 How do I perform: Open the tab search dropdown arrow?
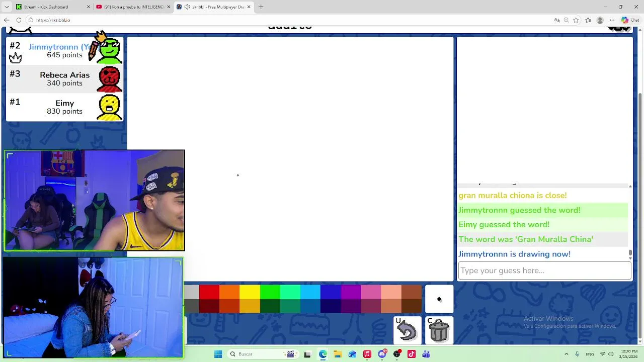7,7
